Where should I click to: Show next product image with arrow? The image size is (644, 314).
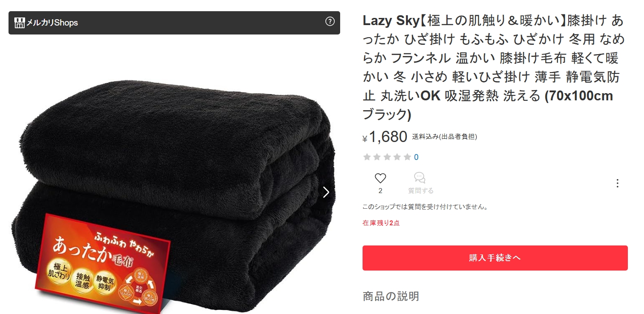pyautogui.click(x=326, y=192)
